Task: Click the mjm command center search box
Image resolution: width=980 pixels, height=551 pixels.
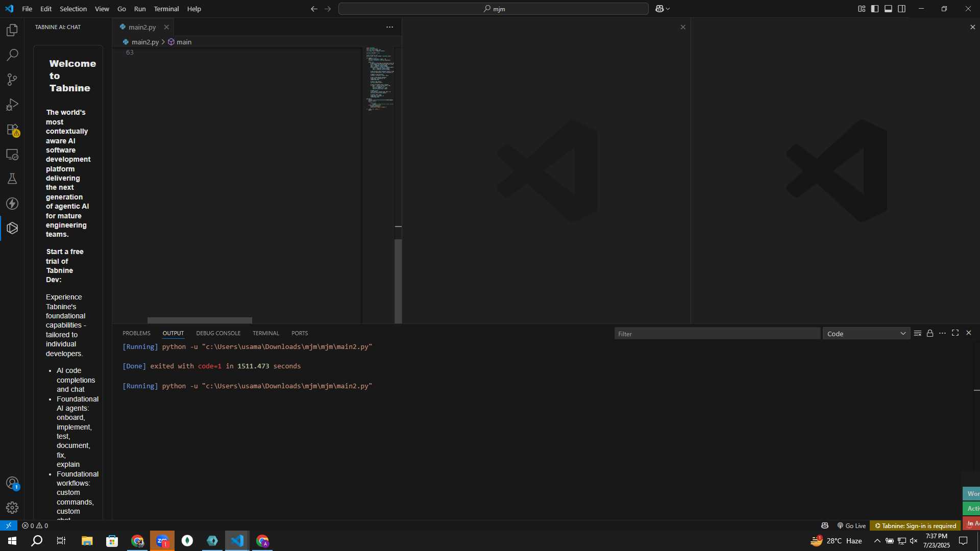Action: pyautogui.click(x=494, y=9)
